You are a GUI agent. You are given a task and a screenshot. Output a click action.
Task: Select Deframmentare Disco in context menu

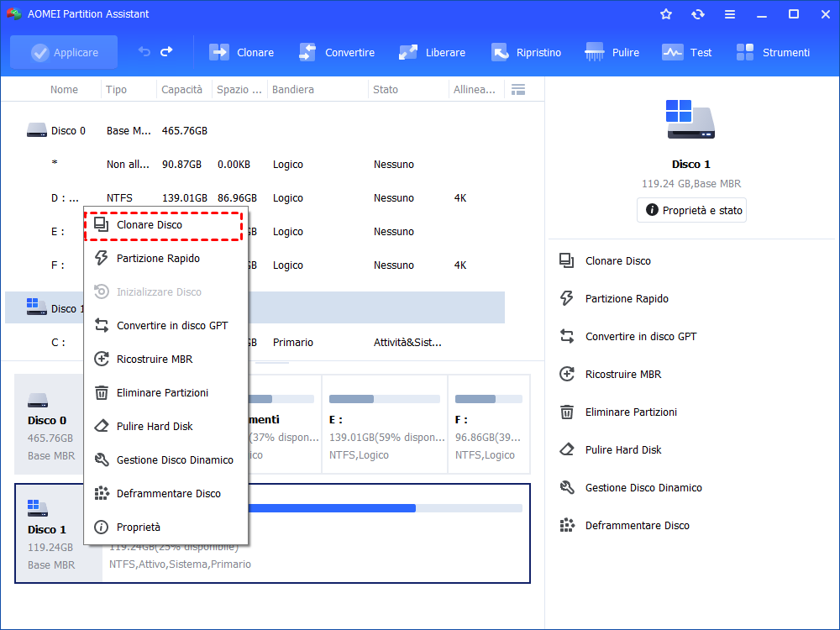pyautogui.click(x=165, y=493)
